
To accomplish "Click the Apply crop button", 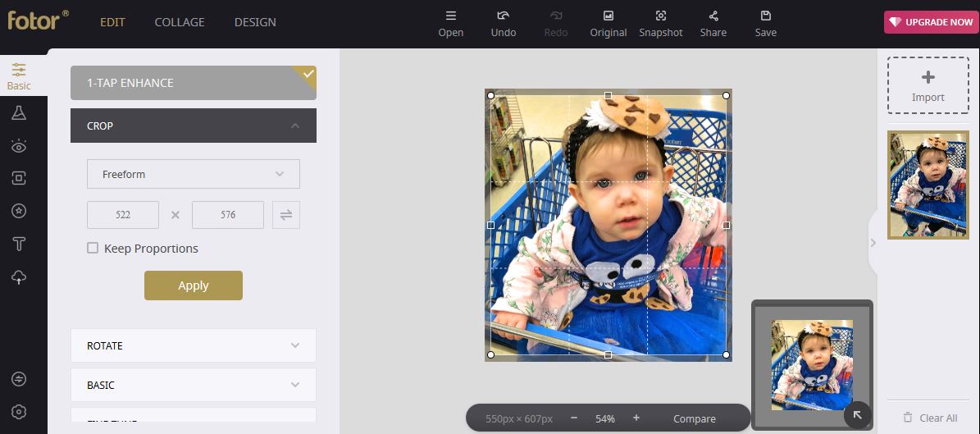I will click(193, 286).
